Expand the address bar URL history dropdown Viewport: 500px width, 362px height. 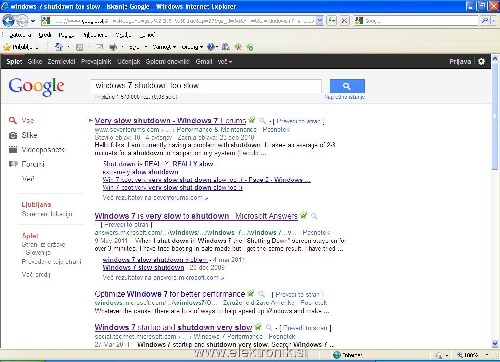320,21
